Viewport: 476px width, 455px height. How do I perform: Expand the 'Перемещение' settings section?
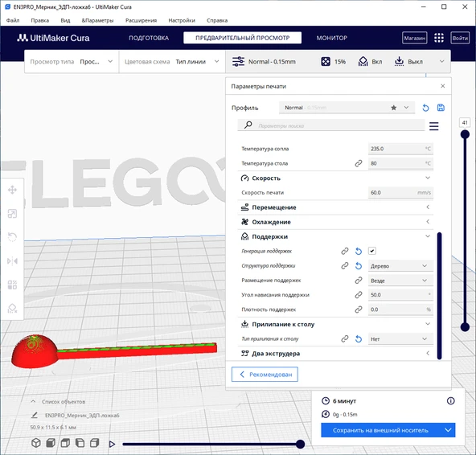(335, 207)
